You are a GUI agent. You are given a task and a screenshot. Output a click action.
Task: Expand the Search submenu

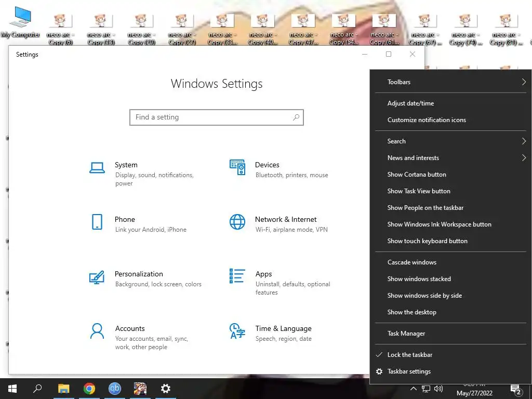pyautogui.click(x=450, y=141)
